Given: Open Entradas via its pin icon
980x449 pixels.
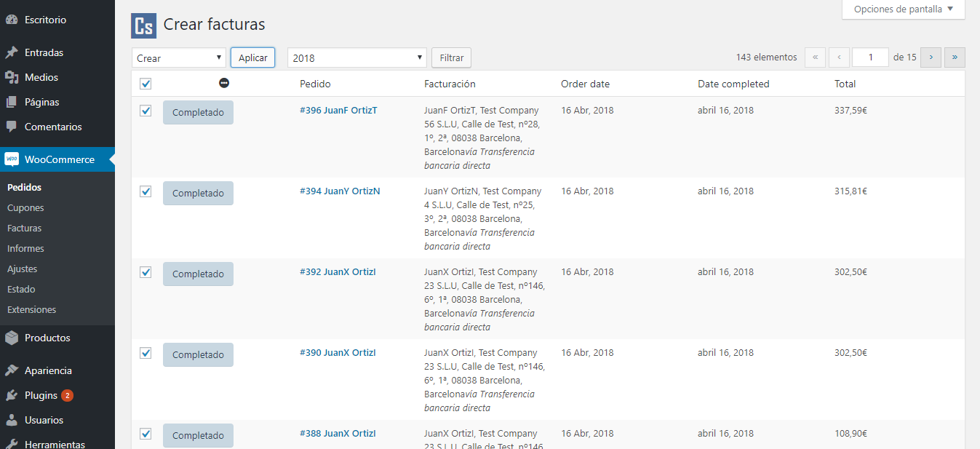Looking at the screenshot, I should point(11,52).
